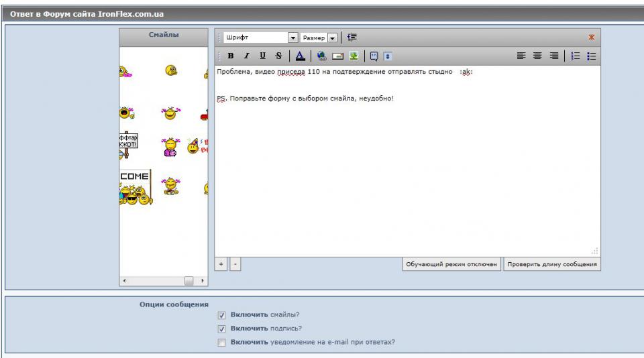Apply italic formatting to text
644x358 pixels.
[x=246, y=56]
